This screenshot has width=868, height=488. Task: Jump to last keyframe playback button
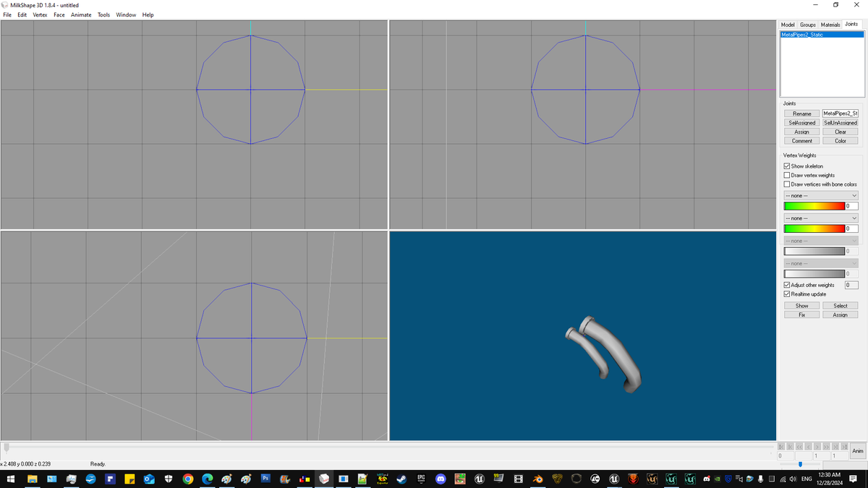844,447
